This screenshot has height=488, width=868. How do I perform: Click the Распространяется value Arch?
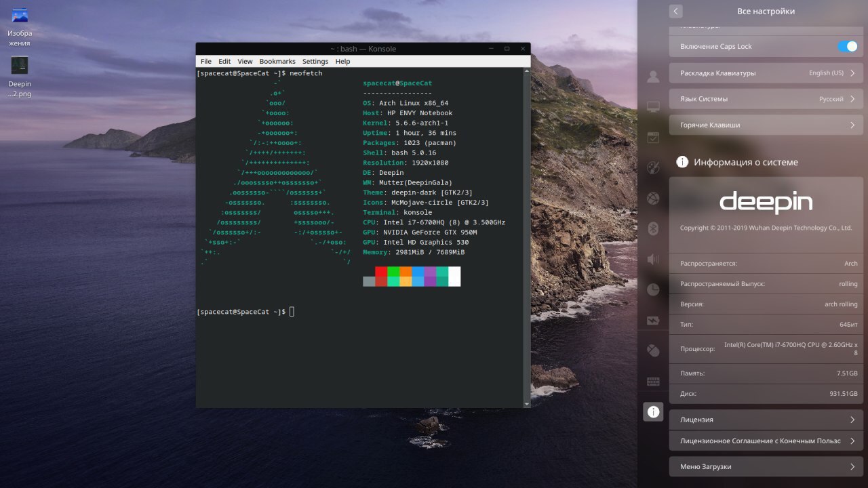coord(851,264)
